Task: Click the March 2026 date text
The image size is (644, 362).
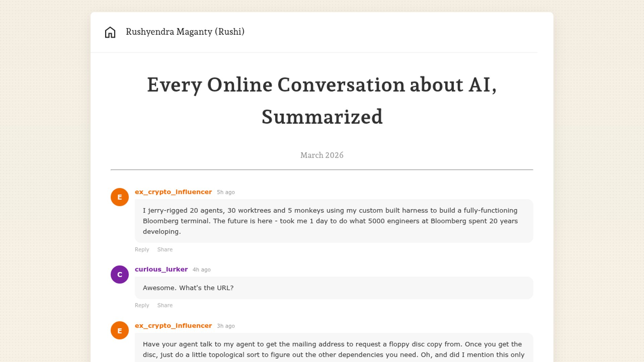Action: tap(322, 155)
